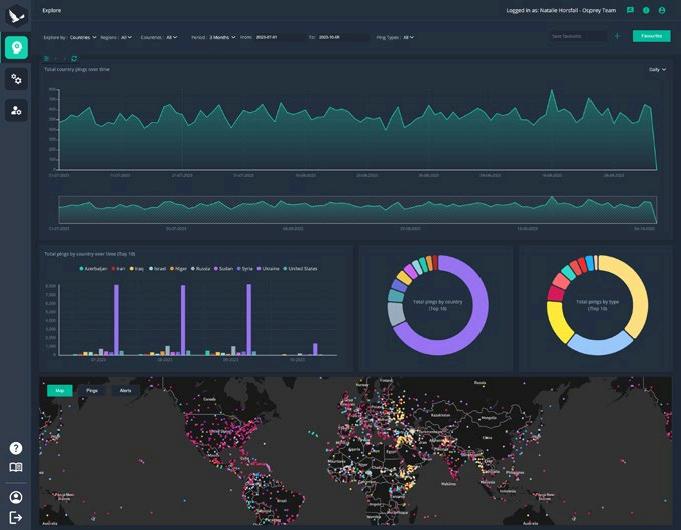
Task: Open the documentation book icon
Action: (16, 467)
